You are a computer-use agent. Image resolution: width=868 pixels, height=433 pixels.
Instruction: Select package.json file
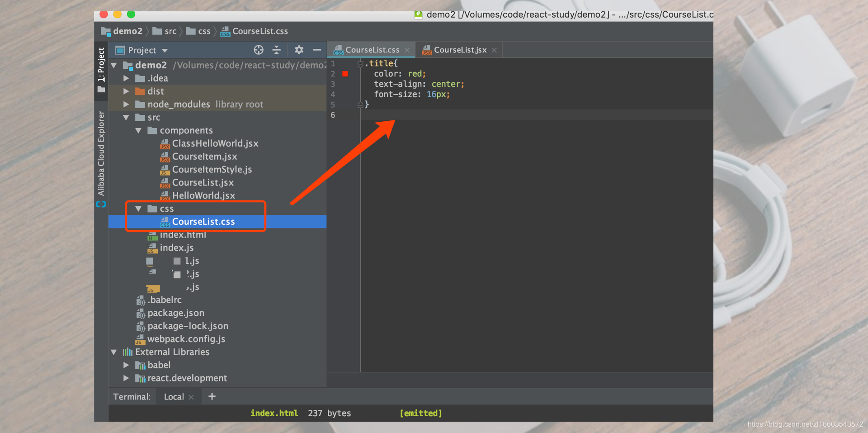176,313
